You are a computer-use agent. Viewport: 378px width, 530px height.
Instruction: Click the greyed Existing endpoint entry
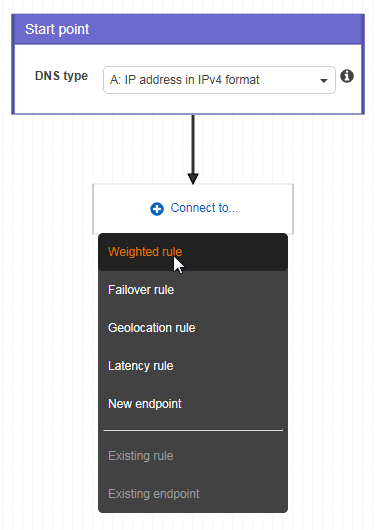pyautogui.click(x=193, y=494)
